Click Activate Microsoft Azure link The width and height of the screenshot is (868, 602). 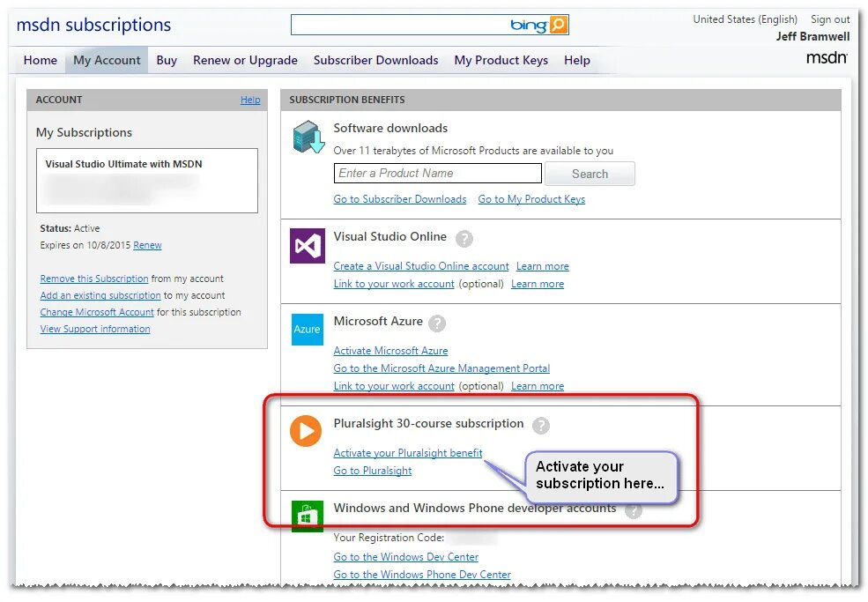point(390,351)
